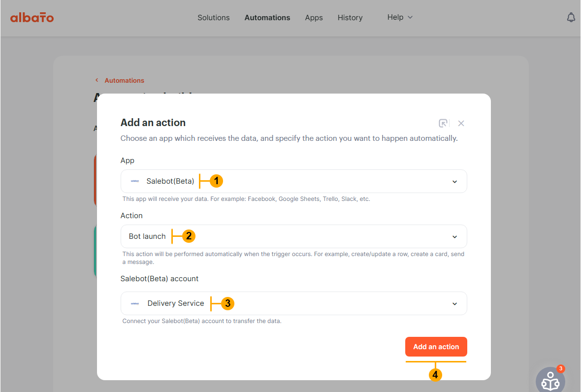Select the Delivery Service account value
Viewport: 581px width, 392px height.
[x=176, y=303]
